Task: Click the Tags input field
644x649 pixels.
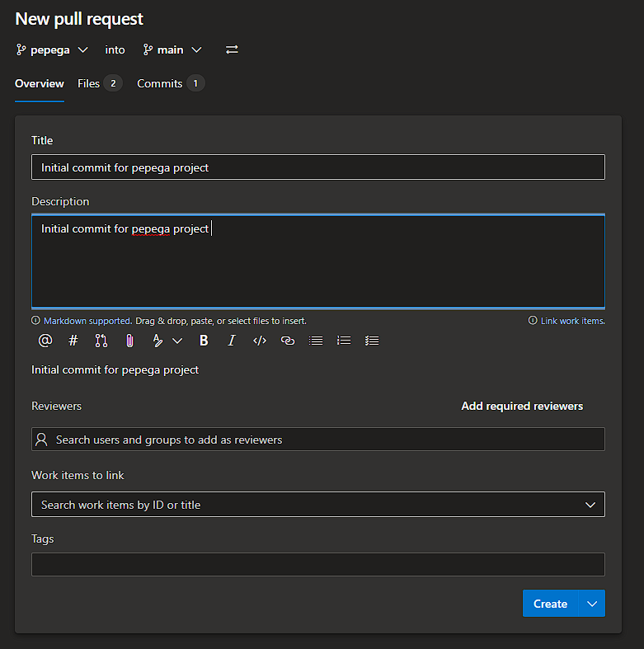Action: [x=318, y=565]
